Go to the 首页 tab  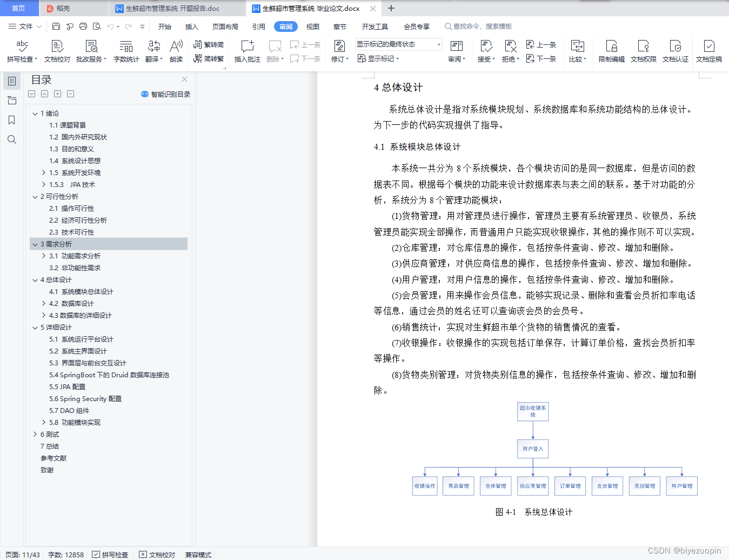click(x=19, y=9)
